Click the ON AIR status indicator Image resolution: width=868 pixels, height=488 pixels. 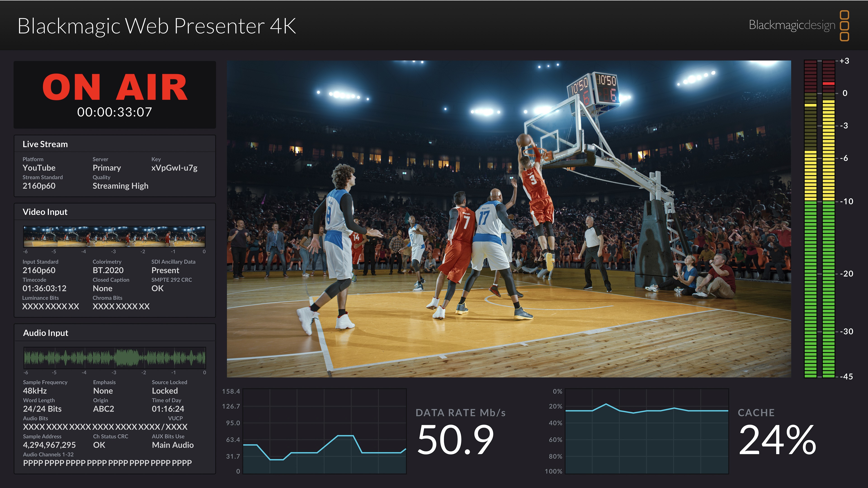click(115, 87)
